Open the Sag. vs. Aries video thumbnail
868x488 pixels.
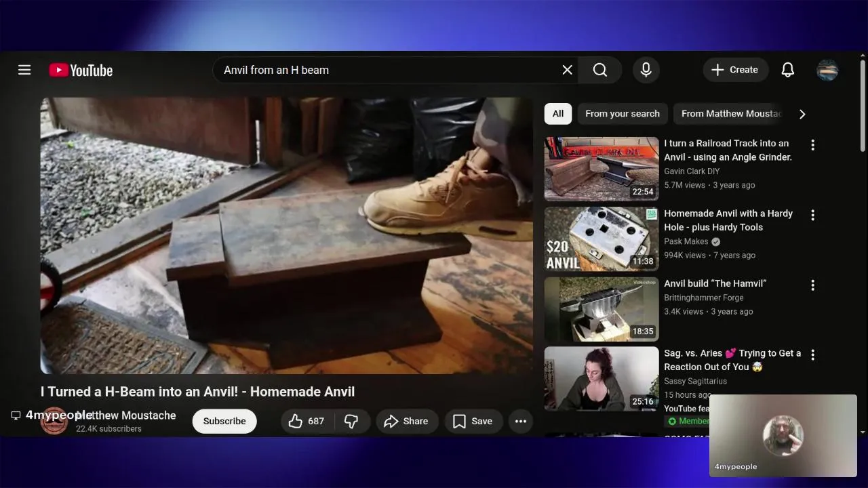click(x=601, y=378)
